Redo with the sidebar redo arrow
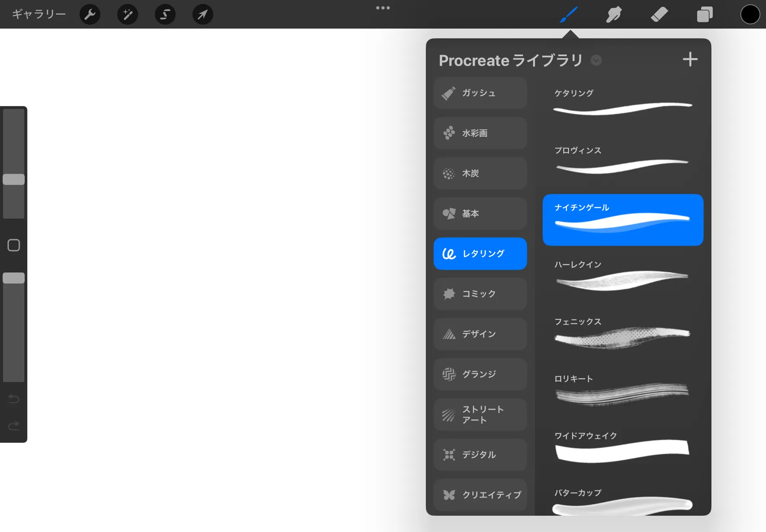The image size is (766, 532). point(14,426)
